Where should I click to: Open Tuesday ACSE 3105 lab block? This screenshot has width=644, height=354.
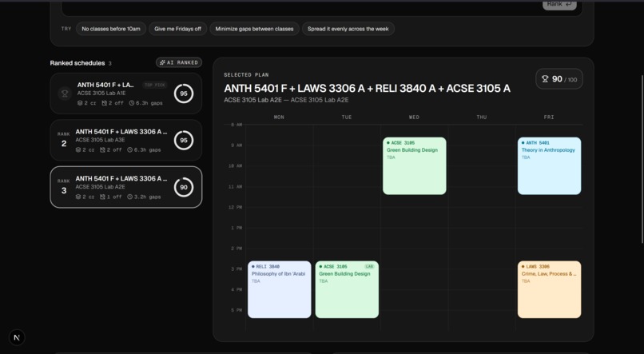coord(347,289)
